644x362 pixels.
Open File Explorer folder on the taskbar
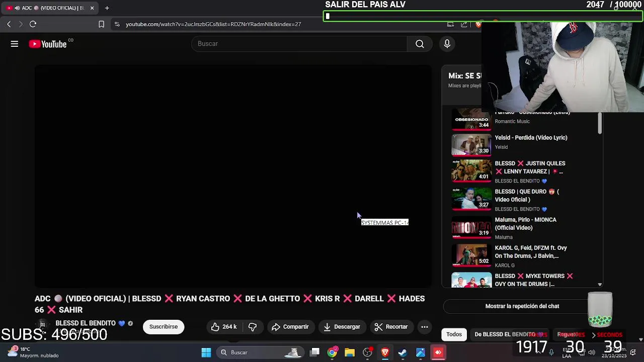350,352
